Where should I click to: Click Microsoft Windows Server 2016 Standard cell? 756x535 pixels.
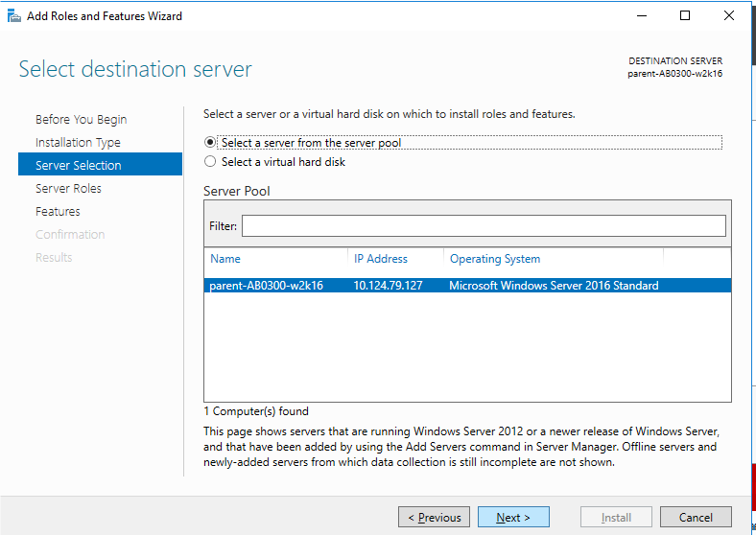tap(554, 286)
